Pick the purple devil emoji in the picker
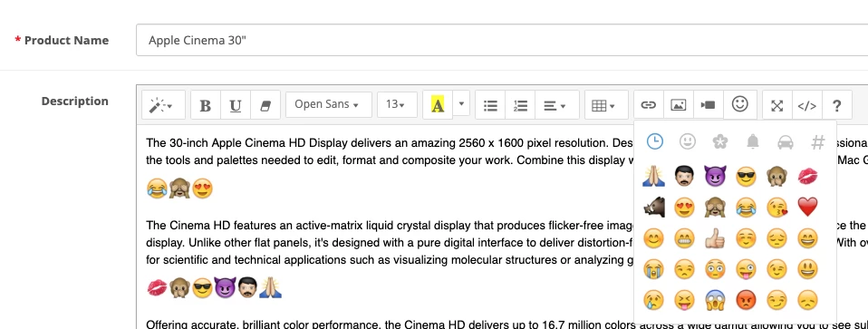This screenshot has width=868, height=329. pyautogui.click(x=715, y=176)
